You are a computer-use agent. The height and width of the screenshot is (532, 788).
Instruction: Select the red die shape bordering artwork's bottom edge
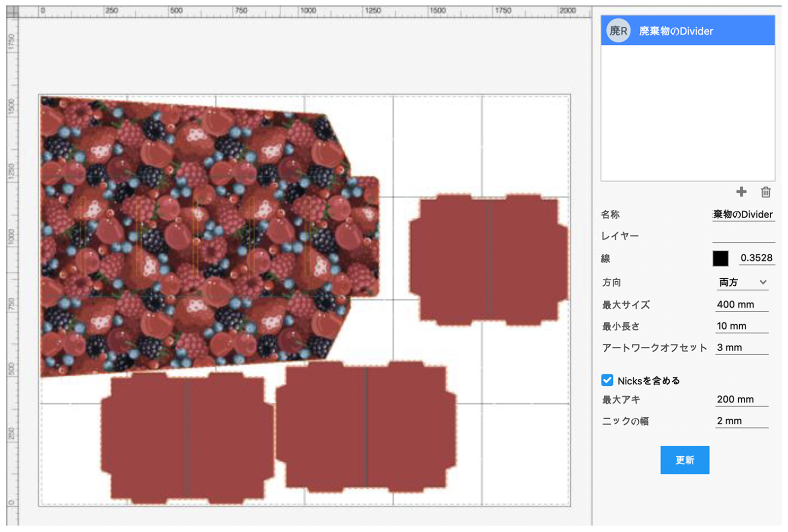point(365,427)
